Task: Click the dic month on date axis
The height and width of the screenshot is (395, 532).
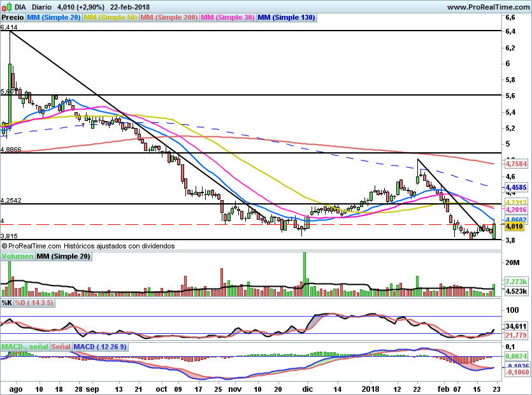Action: [308, 389]
